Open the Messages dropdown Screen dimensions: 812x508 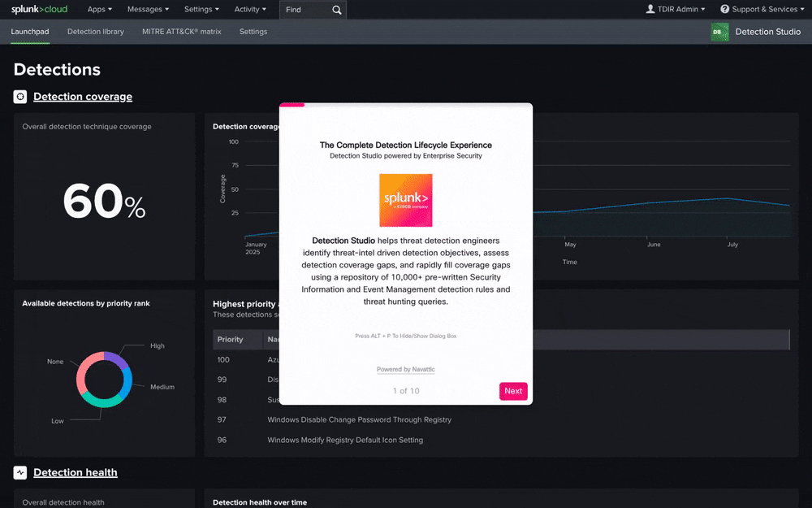[148, 9]
